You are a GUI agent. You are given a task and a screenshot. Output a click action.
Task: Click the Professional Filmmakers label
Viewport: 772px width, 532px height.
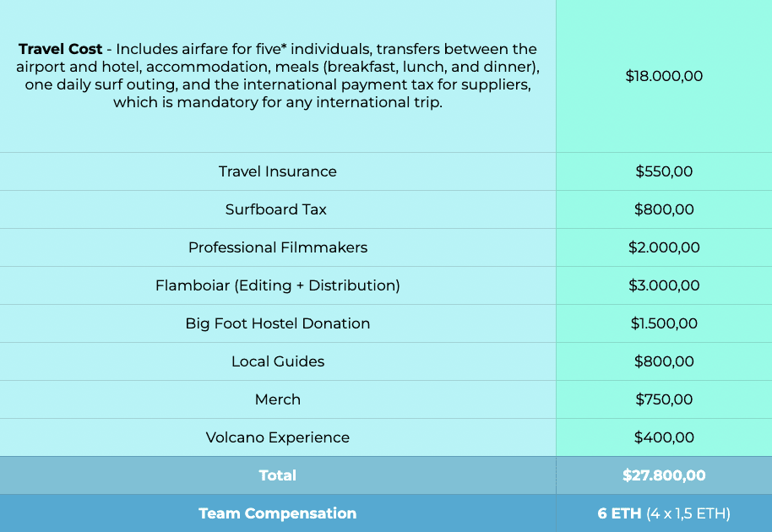point(278,247)
